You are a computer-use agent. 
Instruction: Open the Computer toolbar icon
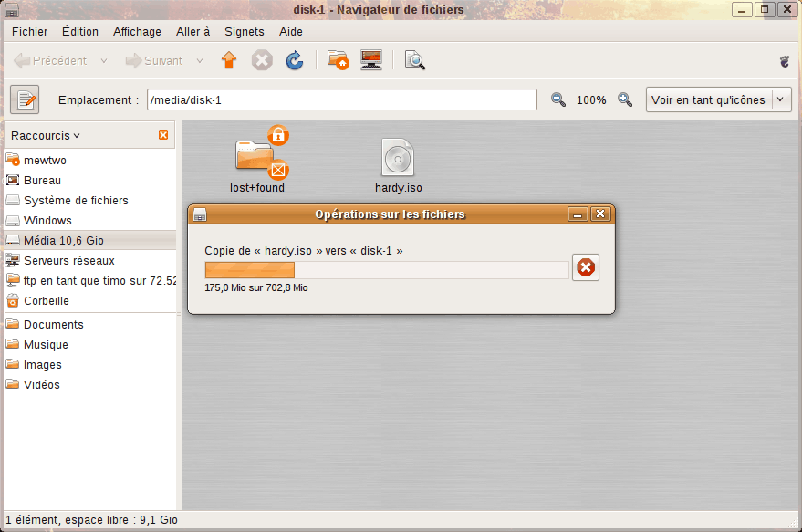[371, 60]
